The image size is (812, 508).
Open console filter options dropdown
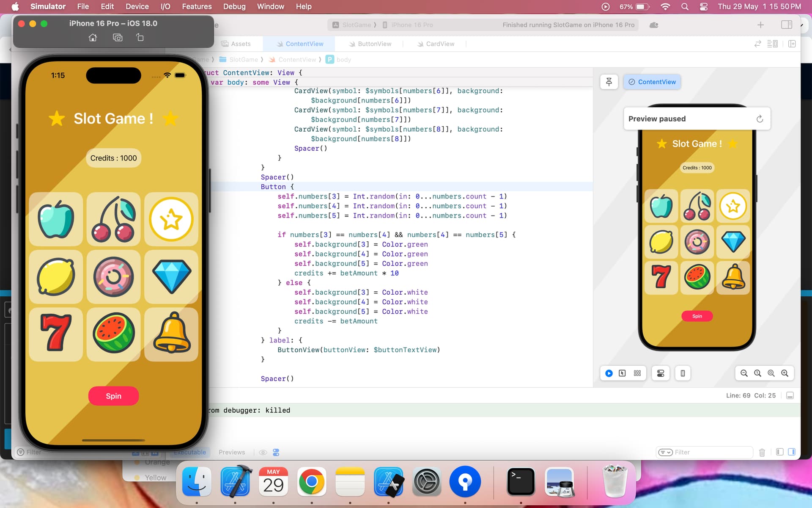coord(665,453)
